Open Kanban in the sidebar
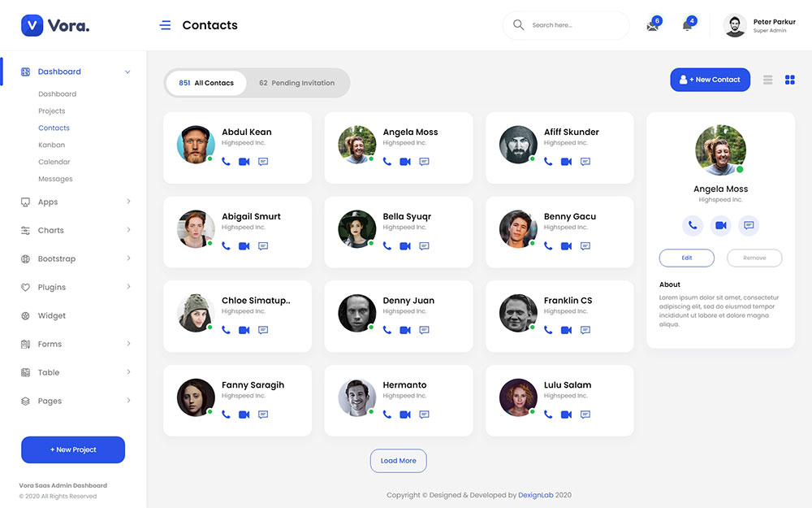This screenshot has width=812, height=508. [x=51, y=145]
